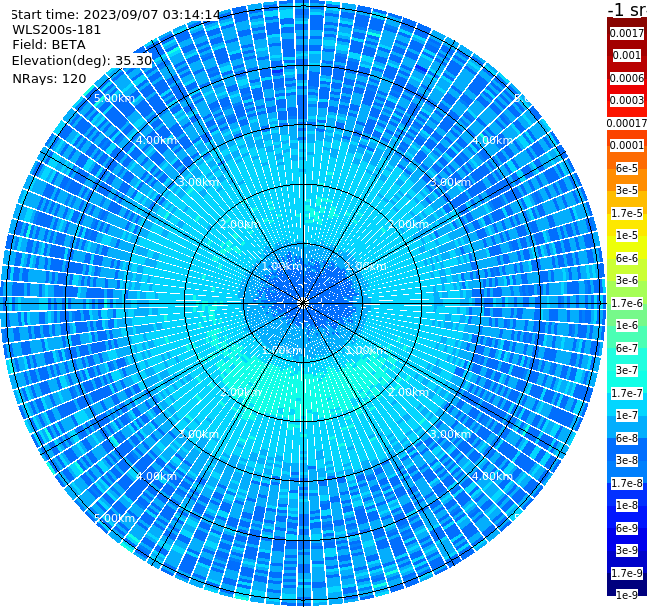Click the 5.00km ring label in northwest quadrant
The image size is (647, 607).
114,99
